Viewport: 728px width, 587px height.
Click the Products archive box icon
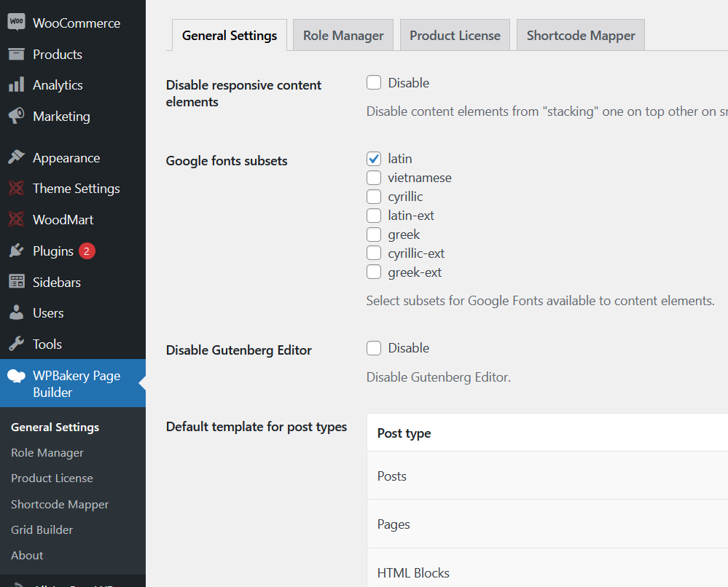click(16, 55)
